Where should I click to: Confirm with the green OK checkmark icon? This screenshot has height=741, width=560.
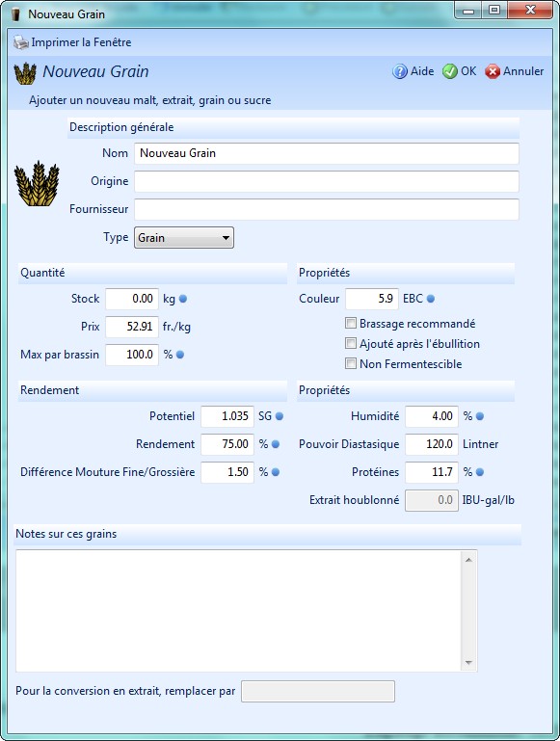click(x=450, y=71)
